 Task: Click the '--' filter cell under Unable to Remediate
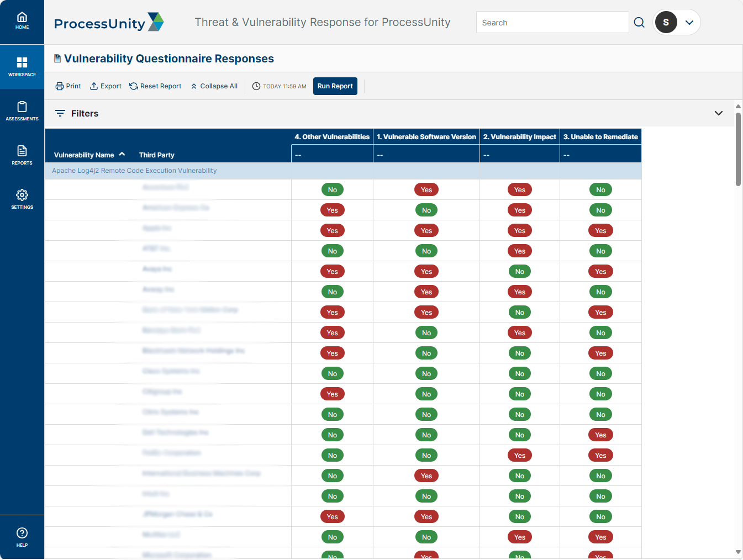(600, 155)
